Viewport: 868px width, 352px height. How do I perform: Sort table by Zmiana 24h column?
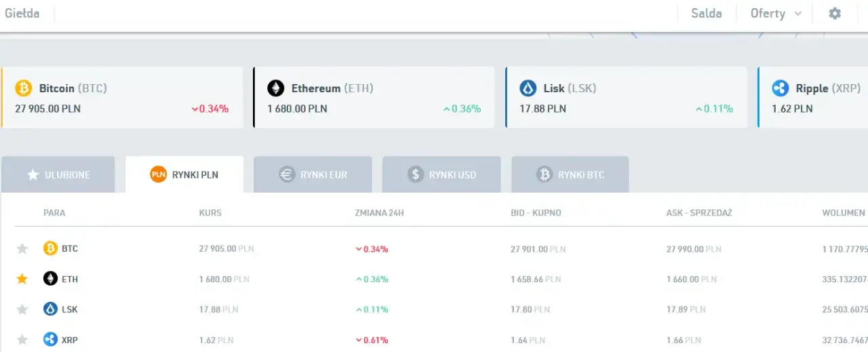coord(380,213)
